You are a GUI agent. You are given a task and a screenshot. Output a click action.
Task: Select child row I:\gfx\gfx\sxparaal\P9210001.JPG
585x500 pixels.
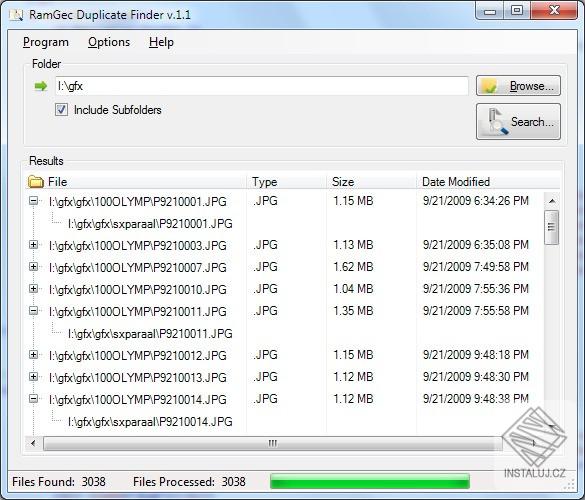(x=150, y=224)
